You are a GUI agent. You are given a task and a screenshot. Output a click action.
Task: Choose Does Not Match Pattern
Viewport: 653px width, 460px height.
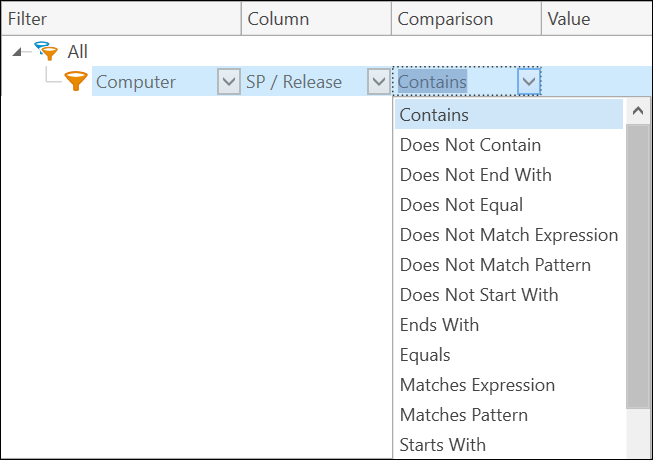click(495, 265)
